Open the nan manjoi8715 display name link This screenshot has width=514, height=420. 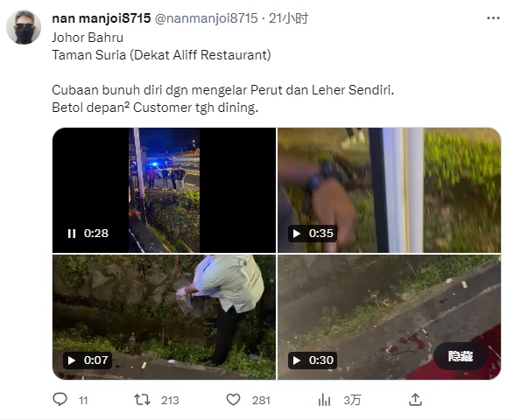tap(102, 18)
